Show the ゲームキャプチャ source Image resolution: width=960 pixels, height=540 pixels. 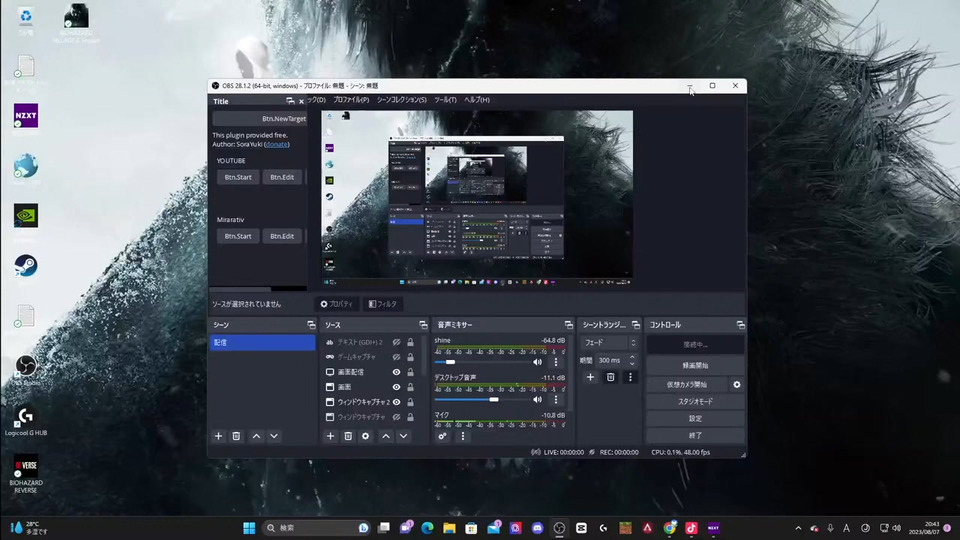coord(396,357)
